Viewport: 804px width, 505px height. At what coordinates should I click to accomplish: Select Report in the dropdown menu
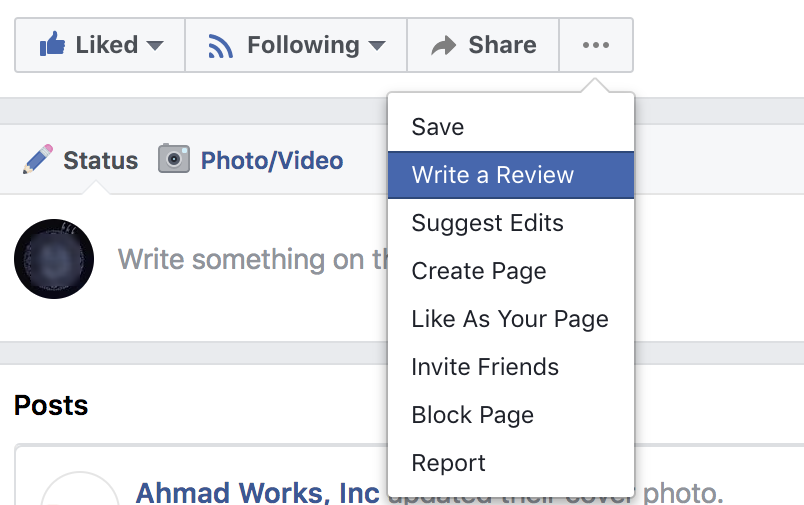(x=448, y=463)
